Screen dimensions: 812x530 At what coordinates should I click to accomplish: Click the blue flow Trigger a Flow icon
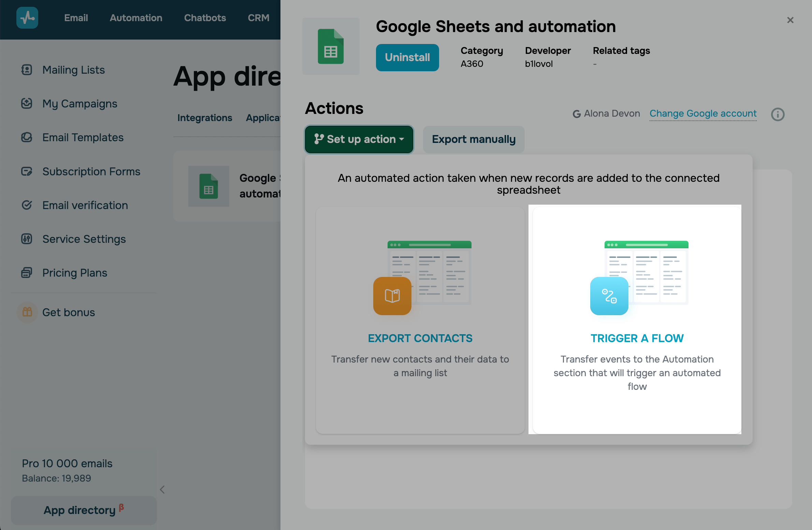609,296
